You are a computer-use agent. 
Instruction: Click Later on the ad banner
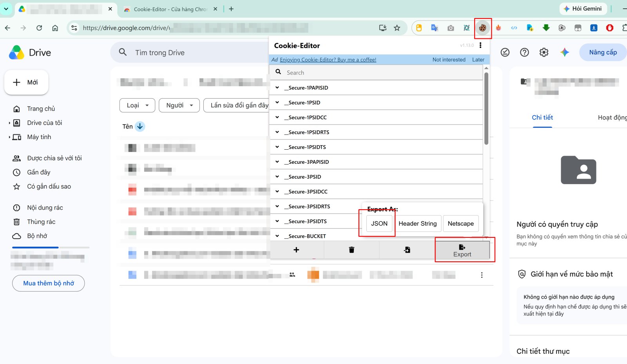click(478, 60)
